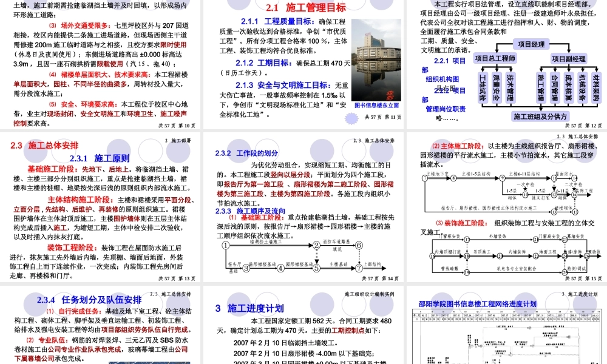The width and height of the screenshot is (607, 364).
Task: Select the 施工进度计划 slide
Action: 303,325
